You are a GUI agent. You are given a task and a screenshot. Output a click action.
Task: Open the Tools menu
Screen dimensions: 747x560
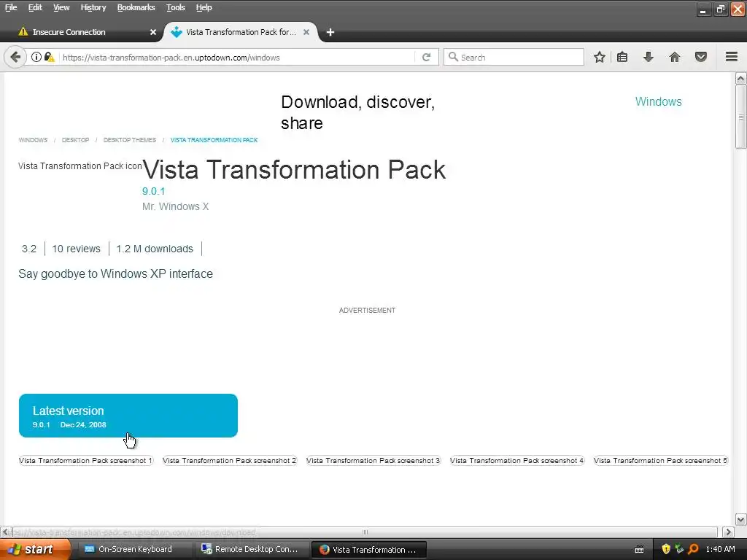pos(175,7)
